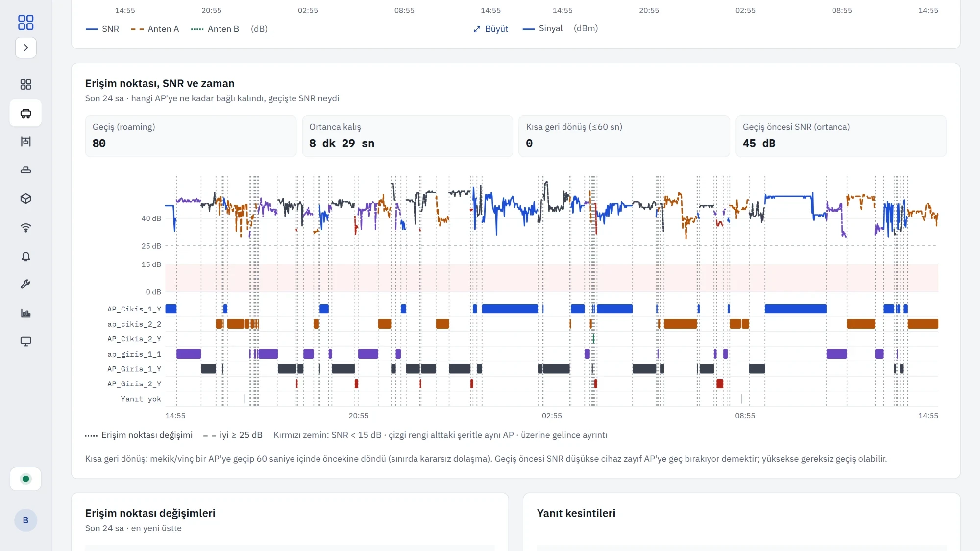Image resolution: width=980 pixels, height=551 pixels.
Task: Click the Erişim noktası, SNR ve zaman heading
Action: tap(160, 83)
